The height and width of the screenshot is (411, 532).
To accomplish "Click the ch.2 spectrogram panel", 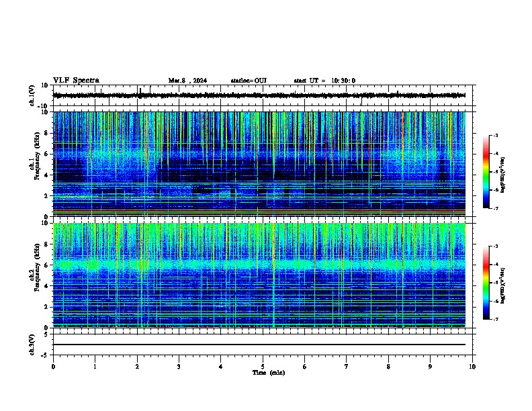I will click(259, 275).
